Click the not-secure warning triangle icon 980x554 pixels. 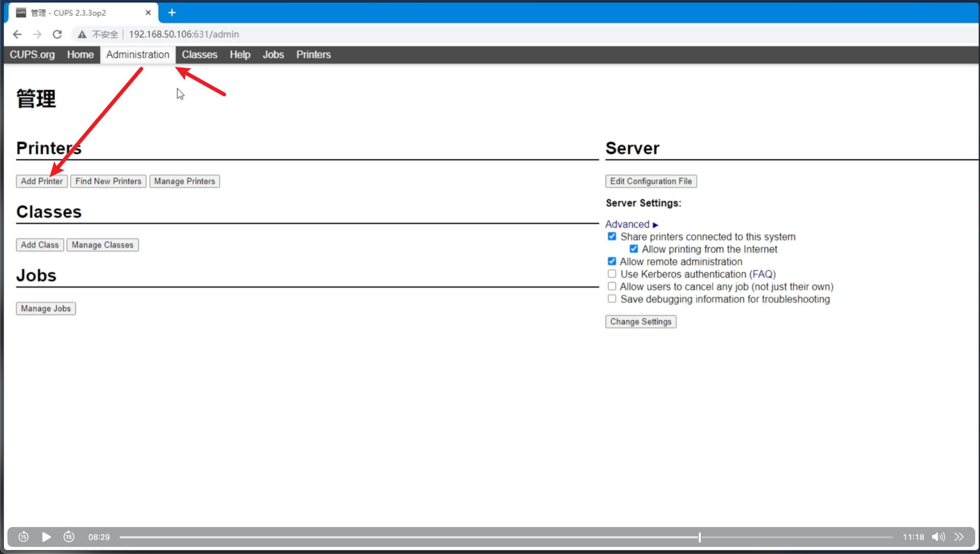[82, 34]
